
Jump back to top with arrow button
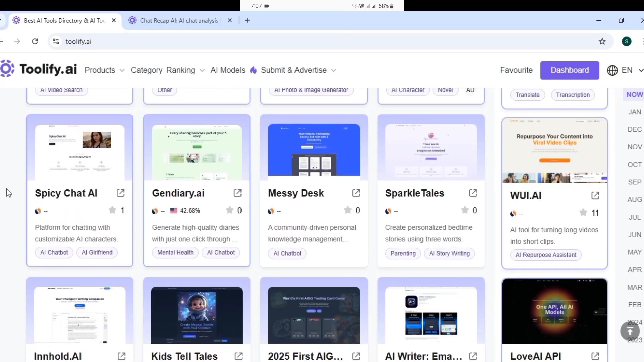coord(630,331)
